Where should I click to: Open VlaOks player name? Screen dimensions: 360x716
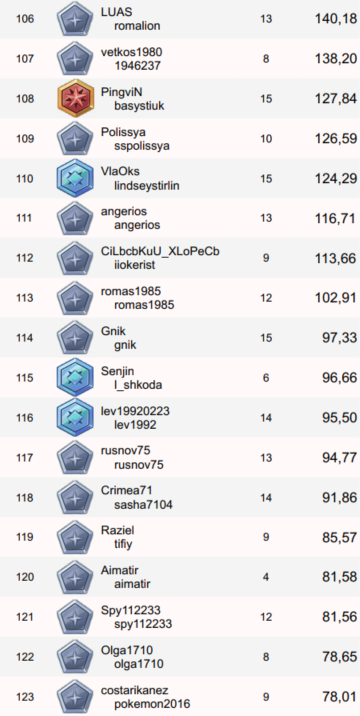[x=120, y=172]
